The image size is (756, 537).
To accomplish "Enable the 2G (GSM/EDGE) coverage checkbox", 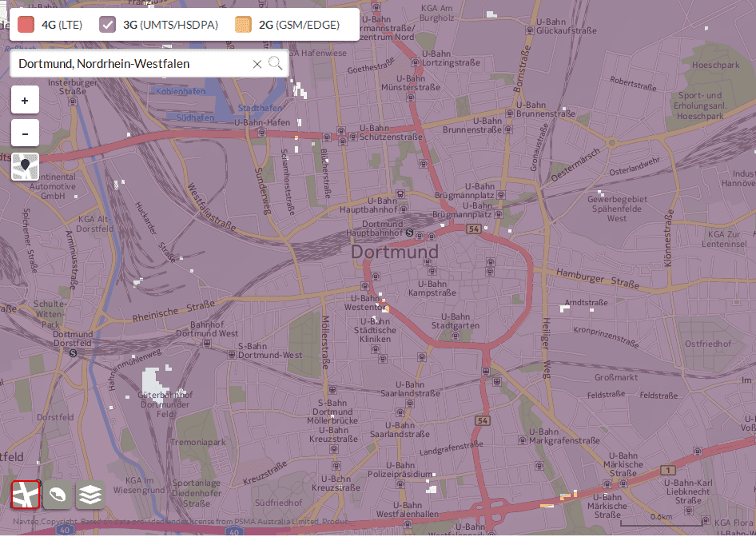I will (x=243, y=25).
